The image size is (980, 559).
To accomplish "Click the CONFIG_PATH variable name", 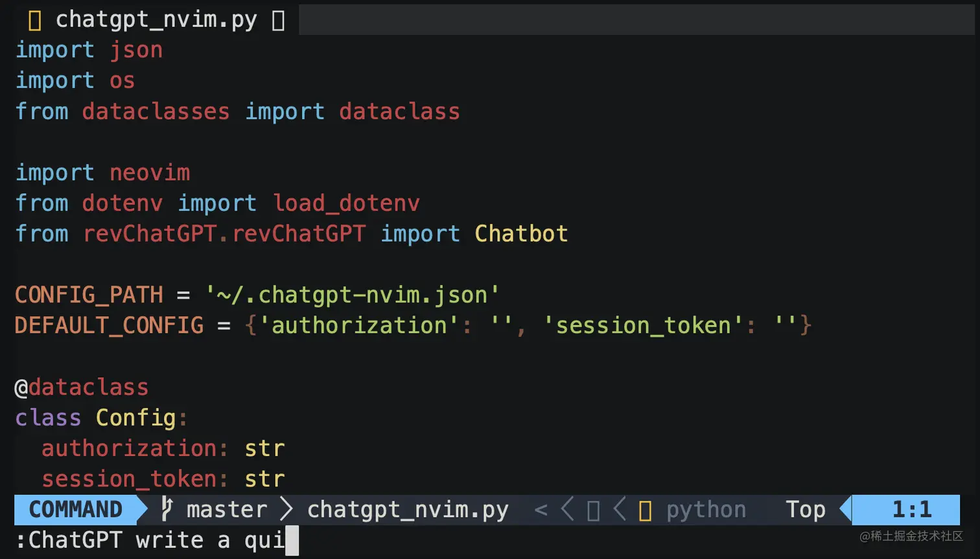I will (x=89, y=295).
